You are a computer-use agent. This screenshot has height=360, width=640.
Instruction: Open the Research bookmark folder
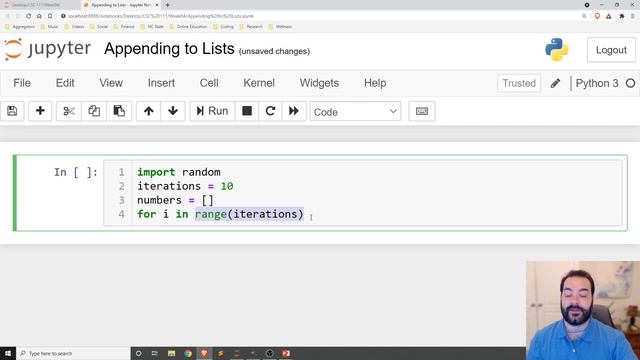click(x=251, y=27)
